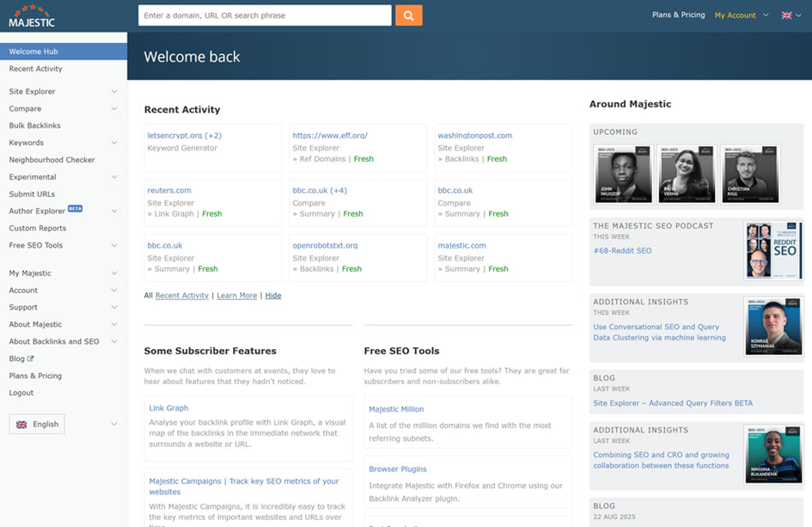
Task: Open Neighbourhood Checker in sidebar
Action: pos(52,160)
